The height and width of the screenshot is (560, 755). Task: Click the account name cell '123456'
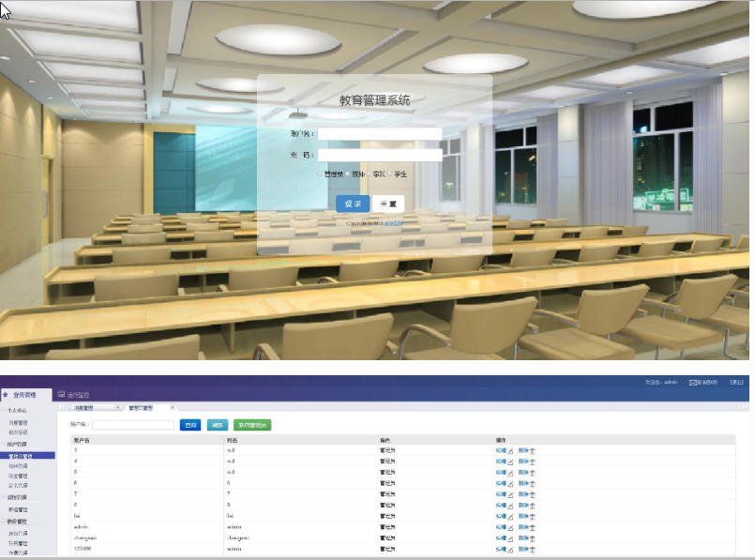[83, 549]
